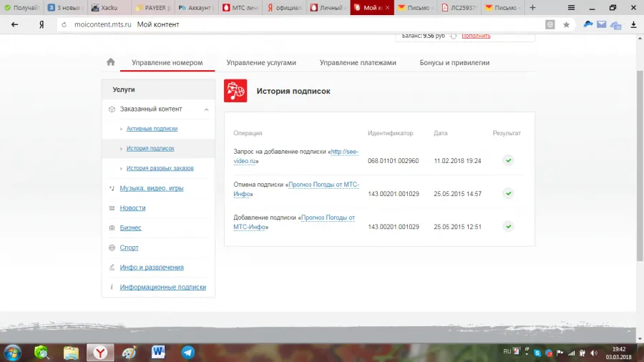This screenshot has height=362, width=644.
Task: Open Microsoft Word from the taskbar
Action: click(x=158, y=352)
